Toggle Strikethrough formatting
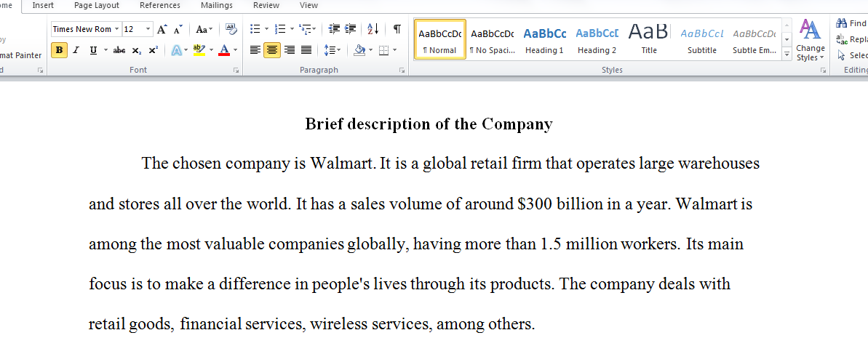 click(119, 50)
